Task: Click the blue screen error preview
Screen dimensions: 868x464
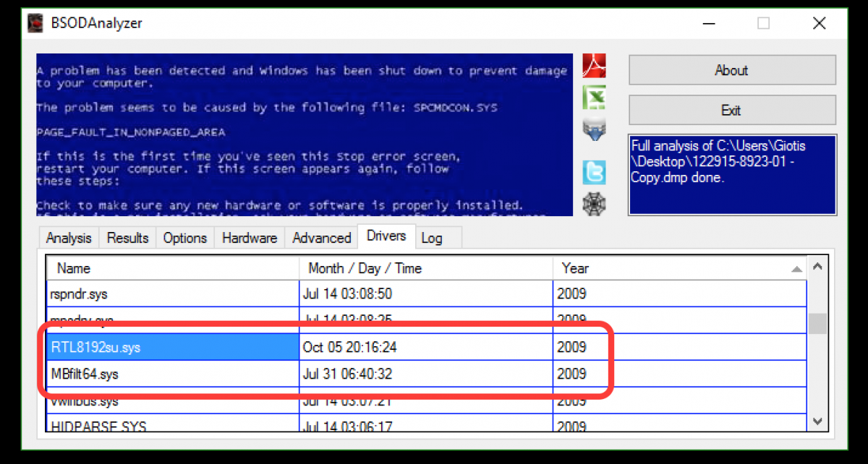Action: 304,134
